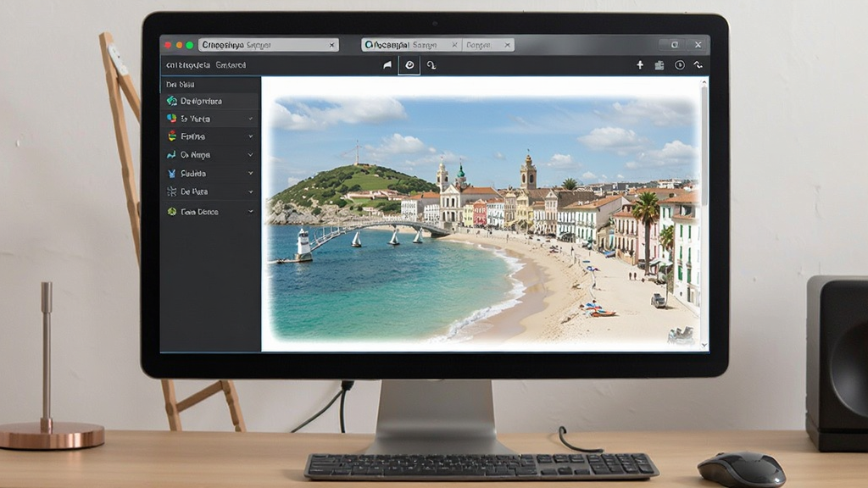Click the red-yellow-green striped sidebar icon
This screenshot has width=868, height=488.
[x=172, y=136]
